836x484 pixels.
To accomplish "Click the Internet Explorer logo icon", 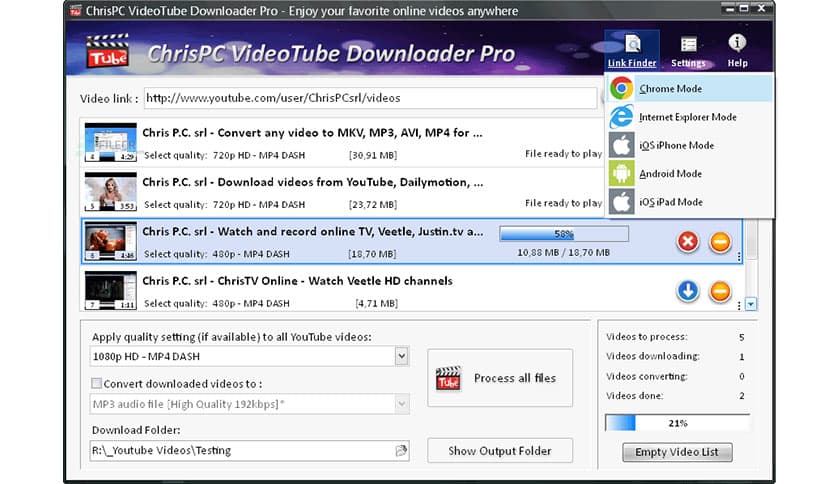I will coord(622,117).
